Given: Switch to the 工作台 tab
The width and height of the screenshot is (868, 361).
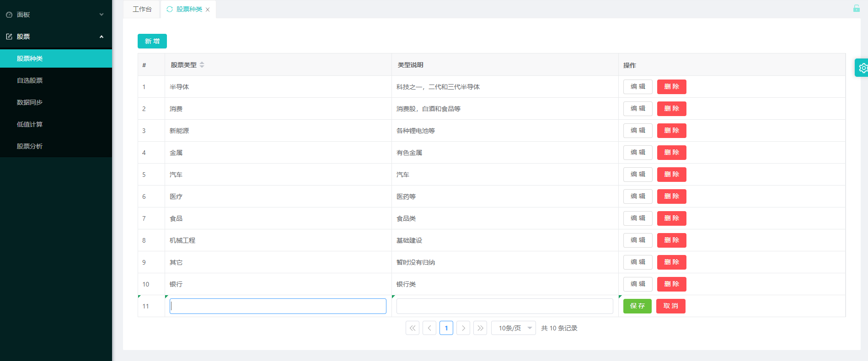Looking at the screenshot, I should click(142, 9).
